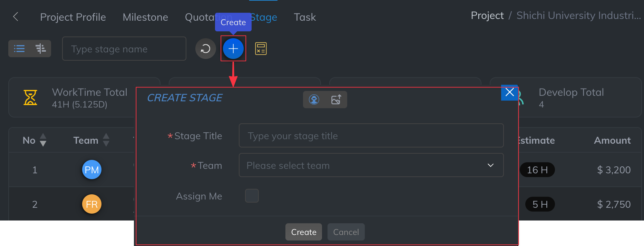Enable the Assign Me checkbox
Viewport: 644px width, 246px height.
pyautogui.click(x=252, y=196)
